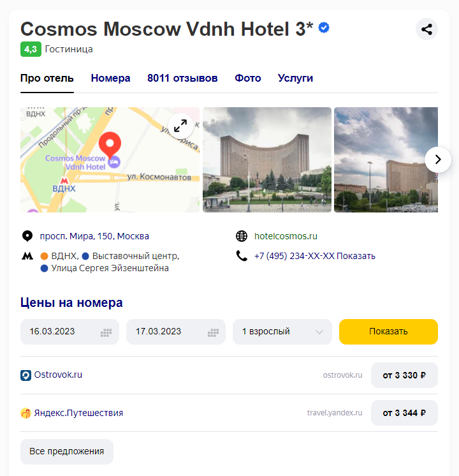Select the Услуги tab
The image size is (459, 476).
pyautogui.click(x=295, y=78)
